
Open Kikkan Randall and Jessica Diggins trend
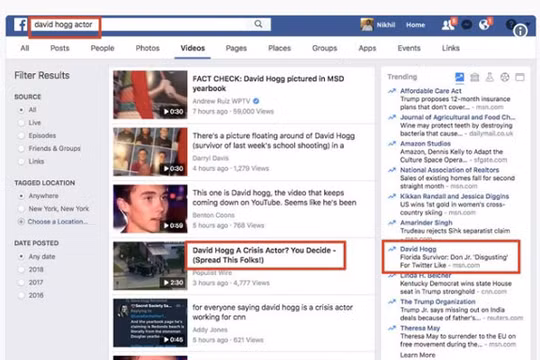tap(454, 196)
